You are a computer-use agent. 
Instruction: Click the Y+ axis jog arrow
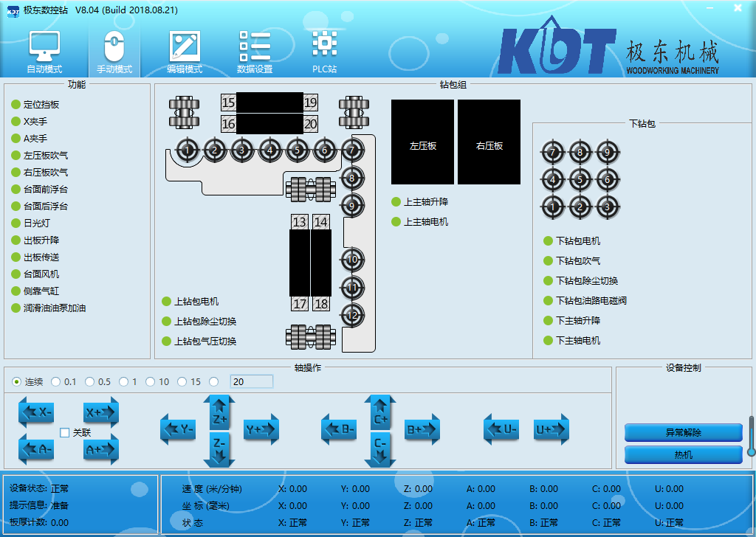coord(261,429)
